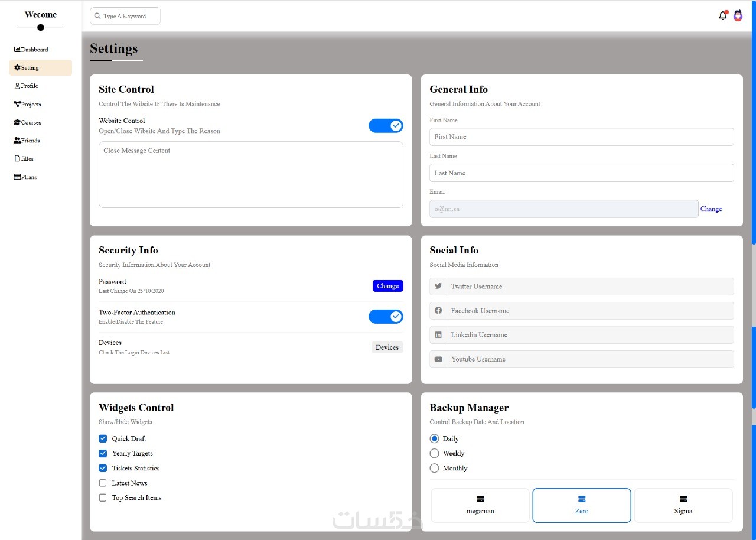Click the Devices button

pos(387,347)
